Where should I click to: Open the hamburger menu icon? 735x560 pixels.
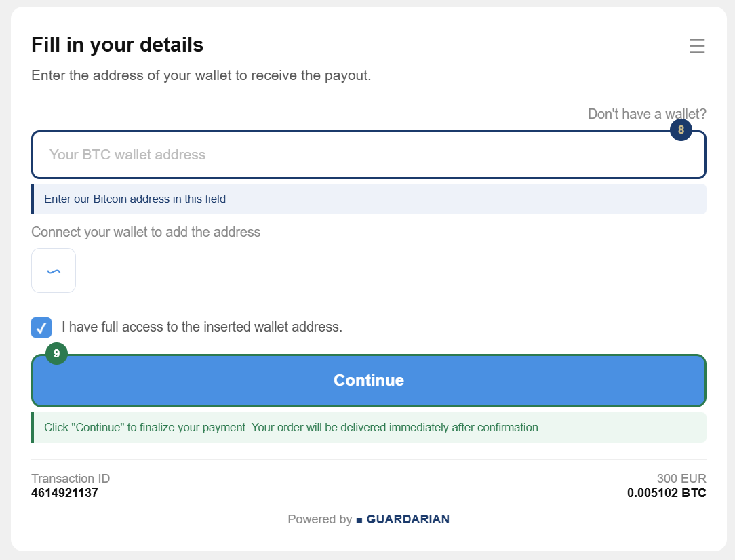pyautogui.click(x=697, y=45)
